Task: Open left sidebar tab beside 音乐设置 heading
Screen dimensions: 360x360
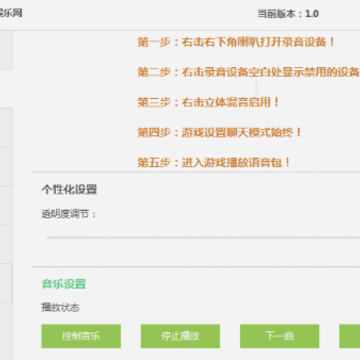Action: [x=6, y=283]
